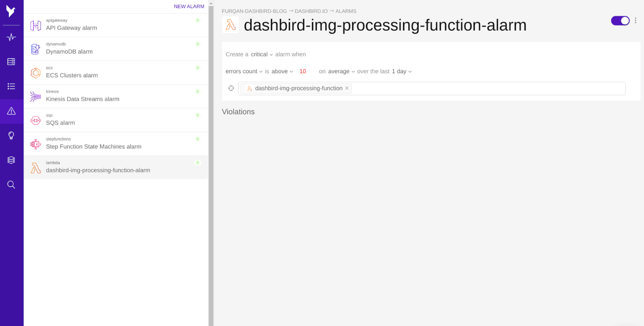Toggle the alarm enabled switch off

coord(620,21)
